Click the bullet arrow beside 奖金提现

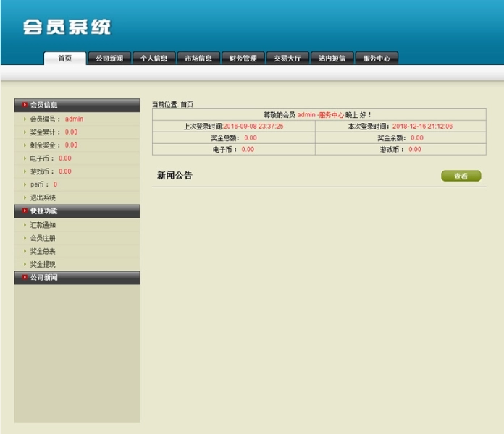[x=25, y=265]
